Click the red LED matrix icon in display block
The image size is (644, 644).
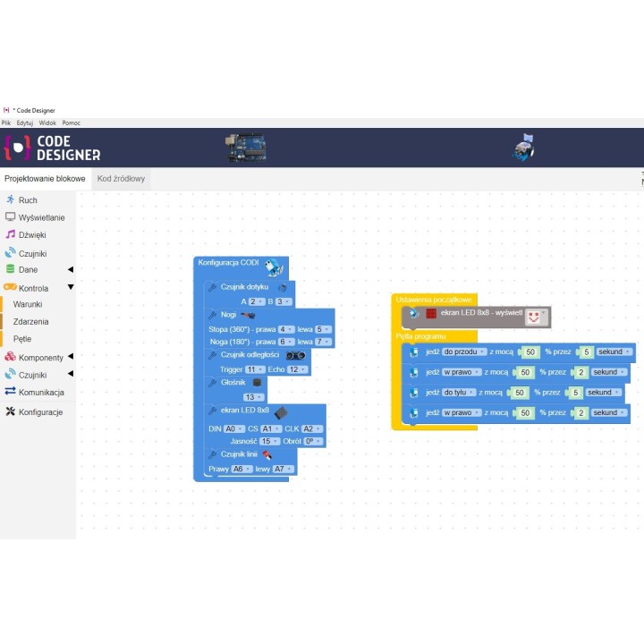pos(431,315)
